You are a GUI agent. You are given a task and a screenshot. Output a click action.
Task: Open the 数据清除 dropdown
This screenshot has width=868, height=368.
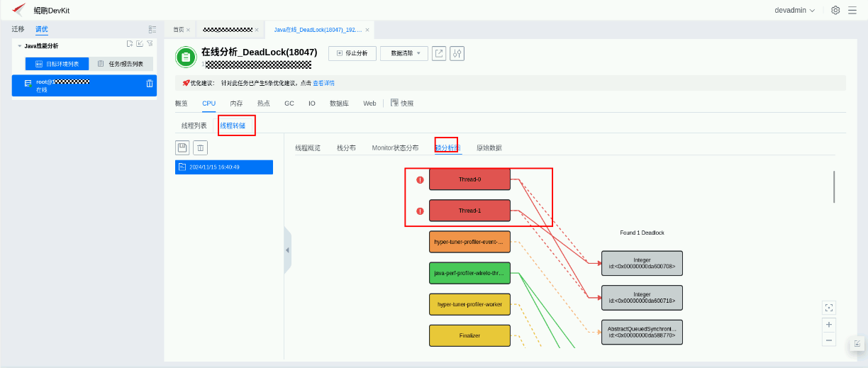point(404,53)
